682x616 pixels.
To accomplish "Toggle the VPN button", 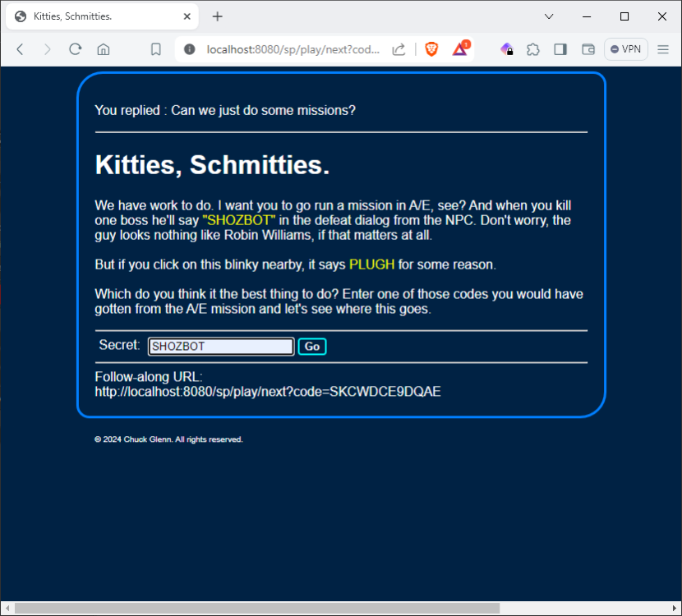I will point(626,49).
